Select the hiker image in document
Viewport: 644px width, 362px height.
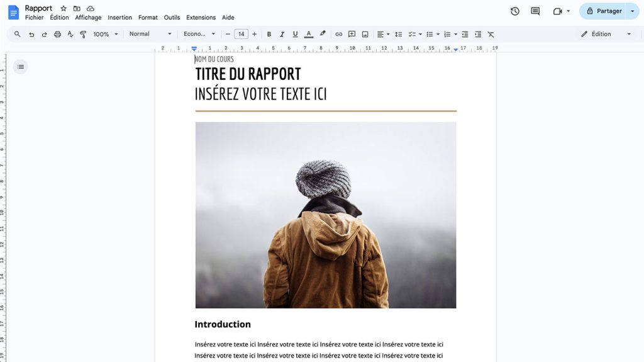click(x=326, y=215)
